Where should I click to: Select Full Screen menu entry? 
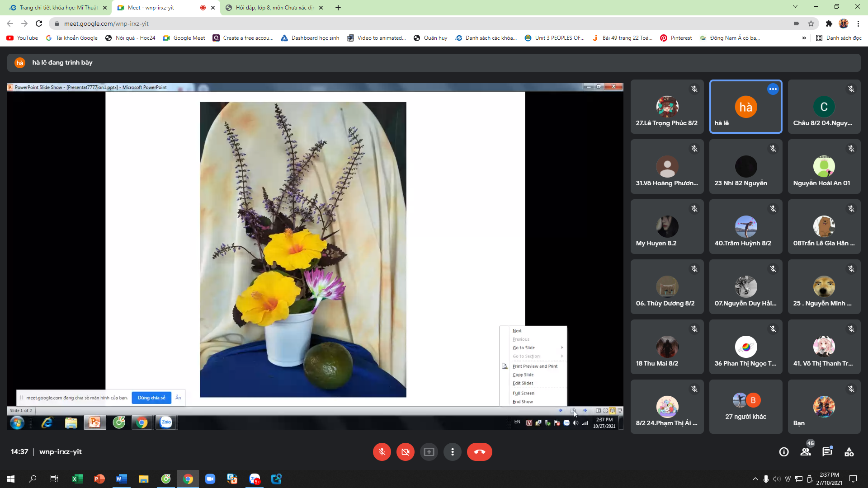(524, 393)
